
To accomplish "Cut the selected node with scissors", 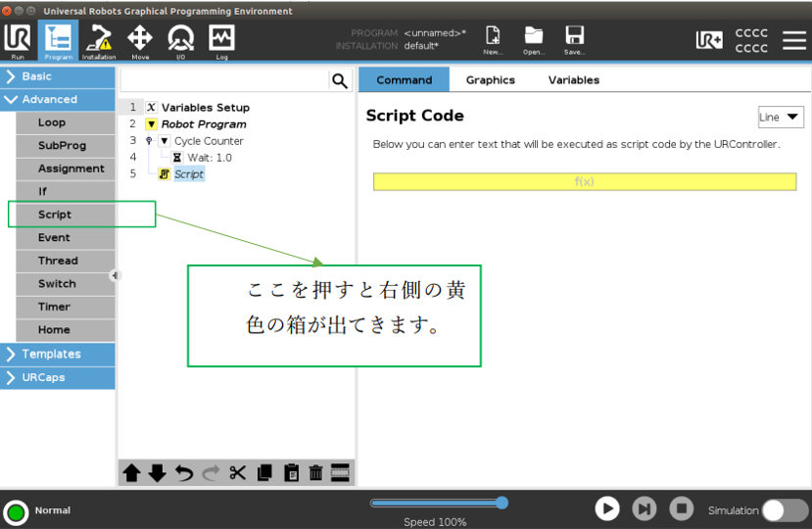I will pos(238,472).
